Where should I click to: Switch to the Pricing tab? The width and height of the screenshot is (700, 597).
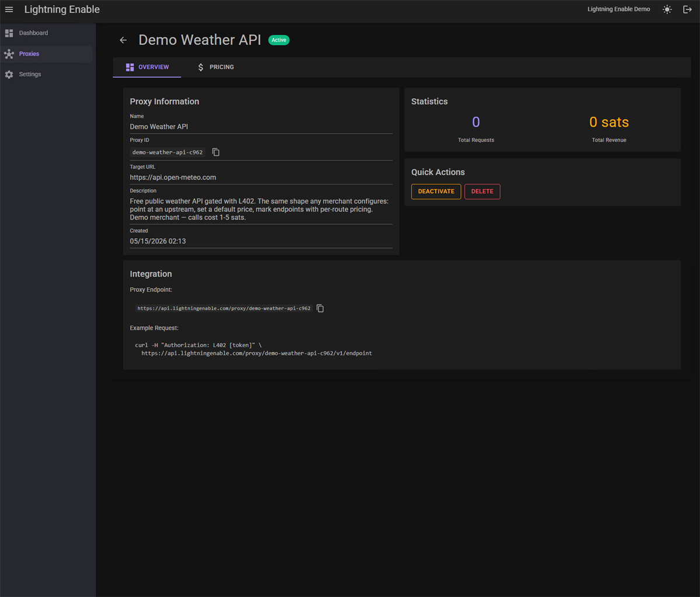(215, 67)
